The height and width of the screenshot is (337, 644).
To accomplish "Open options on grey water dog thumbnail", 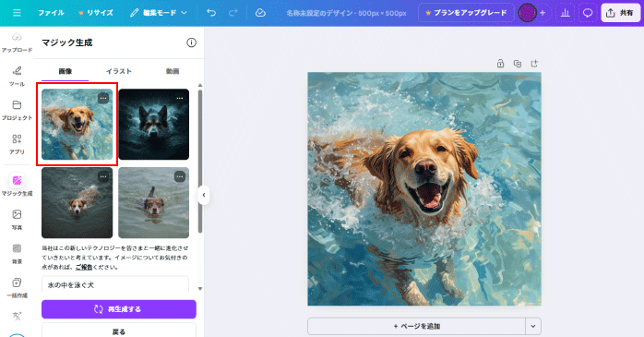I will tap(180, 176).
